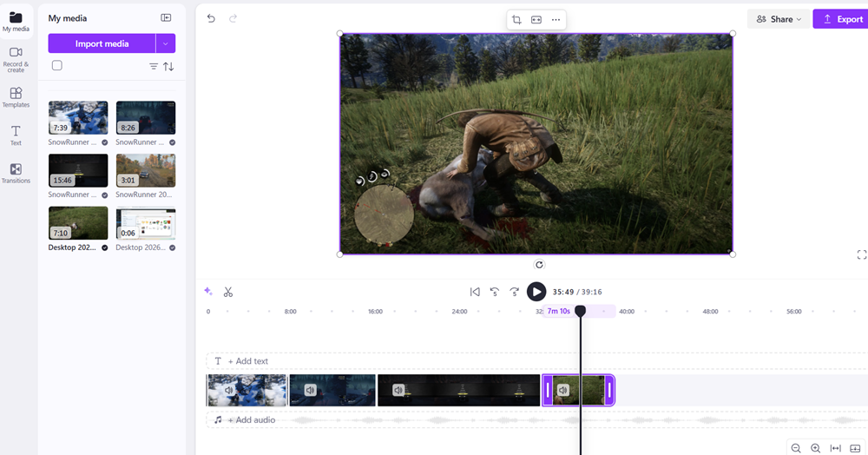Select the 8:26 SnowRunner thumbnail
The image size is (868, 455).
pos(146,117)
